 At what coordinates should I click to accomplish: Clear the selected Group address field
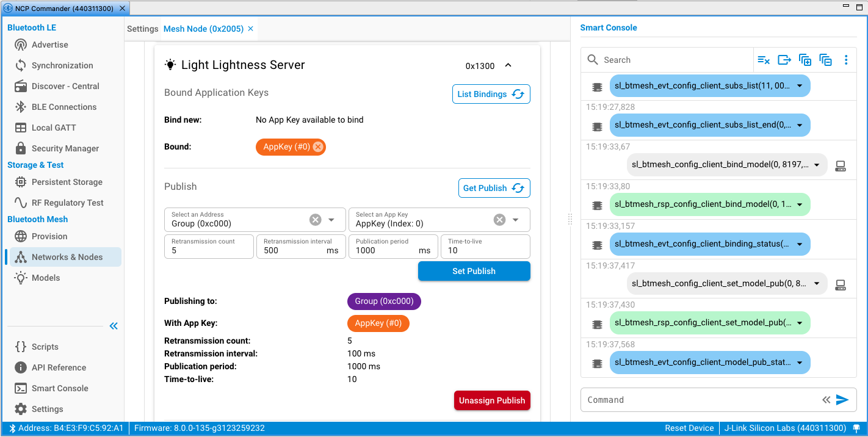[315, 220]
